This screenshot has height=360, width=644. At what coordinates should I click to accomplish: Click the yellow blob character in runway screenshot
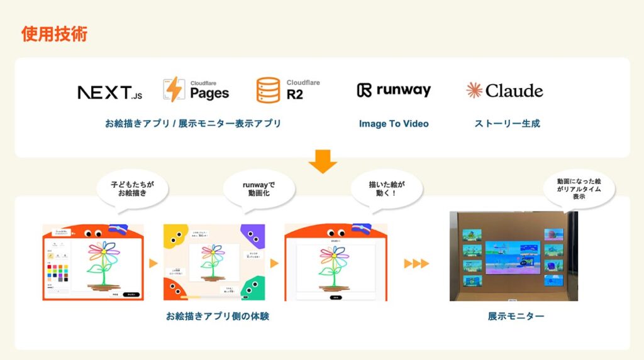pos(175,236)
